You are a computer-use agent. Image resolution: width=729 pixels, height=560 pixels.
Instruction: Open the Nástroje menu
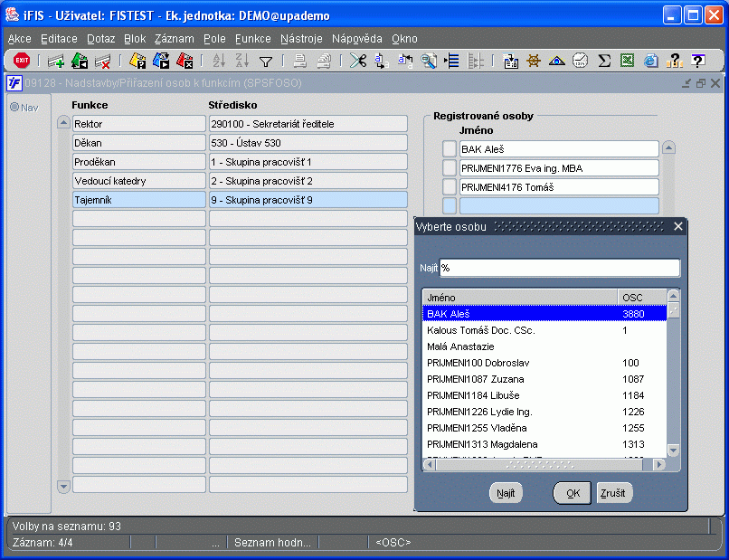(301, 39)
